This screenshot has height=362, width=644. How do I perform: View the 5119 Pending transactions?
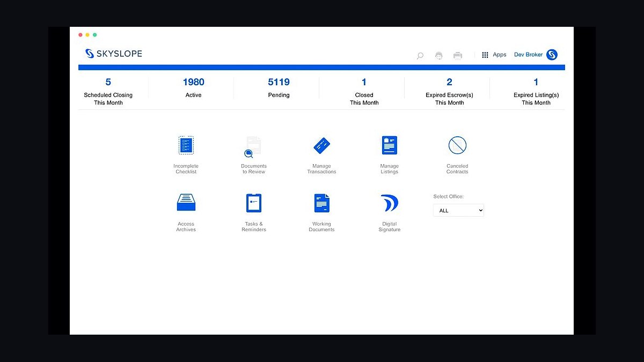click(x=279, y=87)
